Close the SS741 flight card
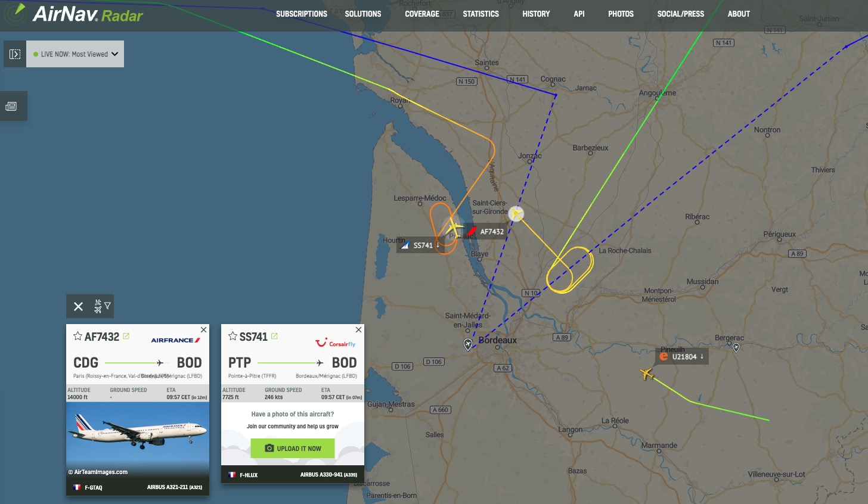The height and width of the screenshot is (504, 868). tap(358, 329)
